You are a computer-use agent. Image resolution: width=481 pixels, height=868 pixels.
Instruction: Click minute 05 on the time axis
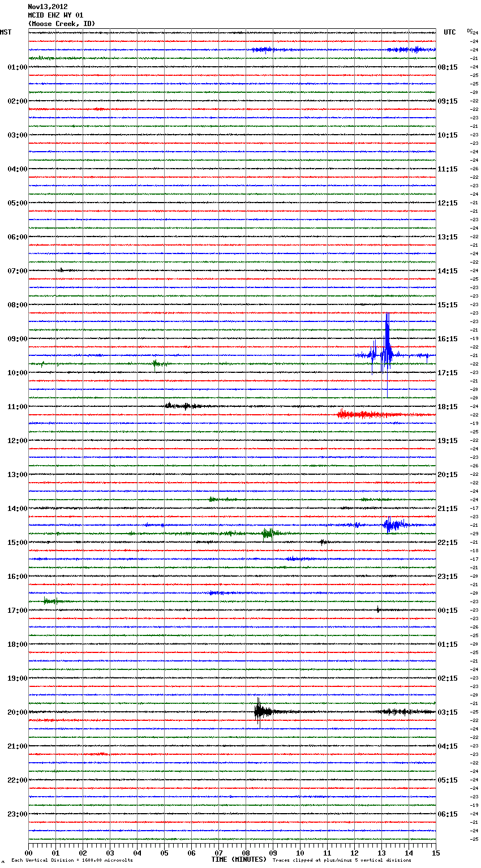pyautogui.click(x=164, y=853)
